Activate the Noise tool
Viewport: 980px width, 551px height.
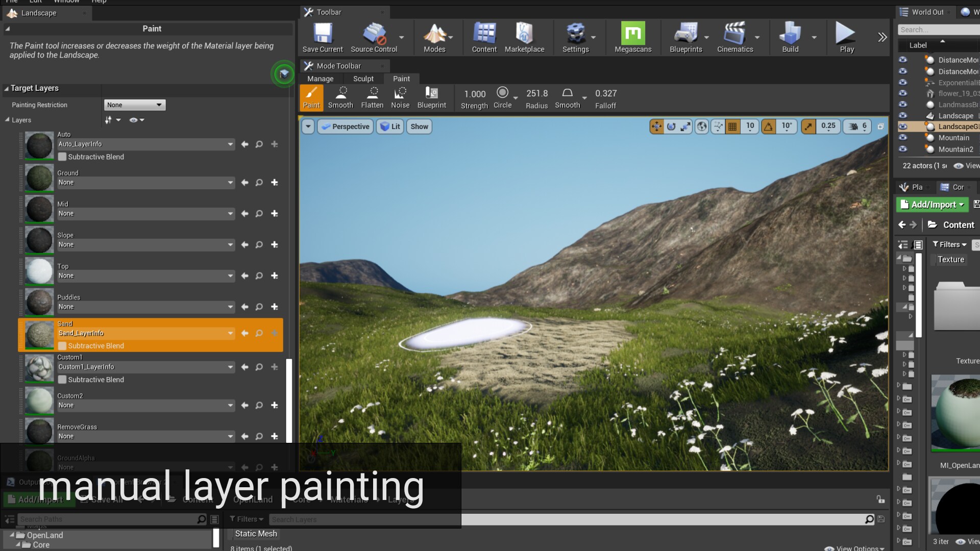coord(400,97)
